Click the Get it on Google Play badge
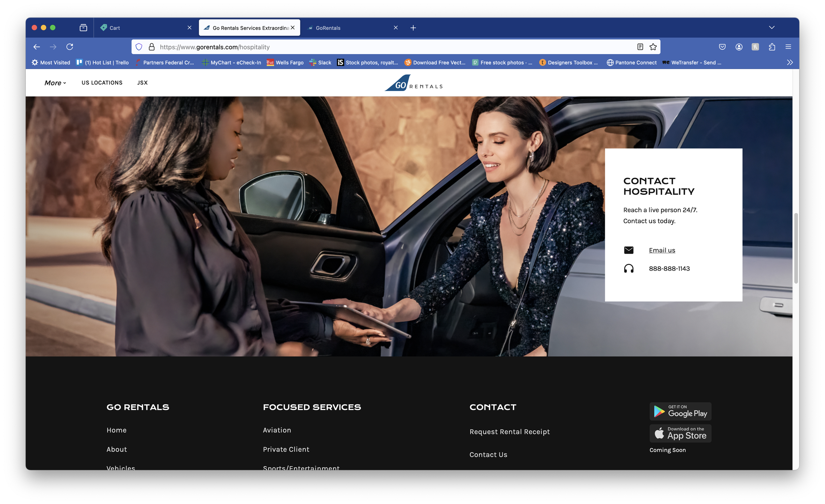This screenshot has height=504, width=825. tap(680, 411)
